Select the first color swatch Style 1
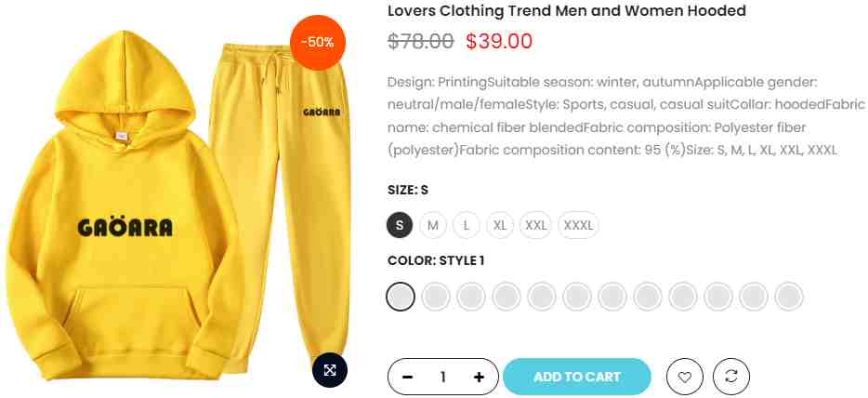Screen dimensions: 868x398 point(401,297)
